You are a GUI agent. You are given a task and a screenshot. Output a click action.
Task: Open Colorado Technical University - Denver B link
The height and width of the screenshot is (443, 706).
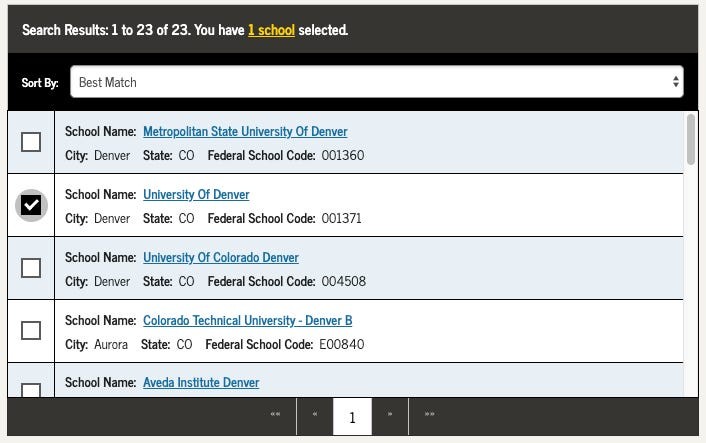click(x=247, y=321)
